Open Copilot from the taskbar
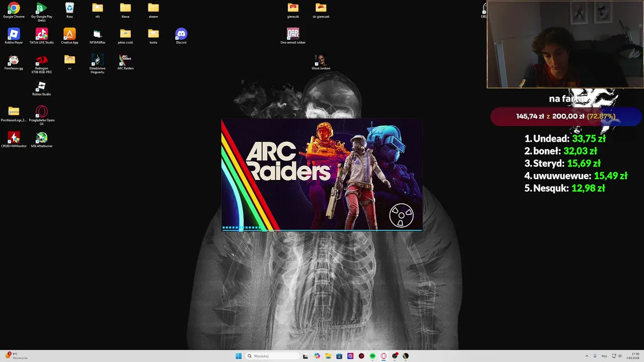The width and height of the screenshot is (644, 362). (x=317, y=356)
